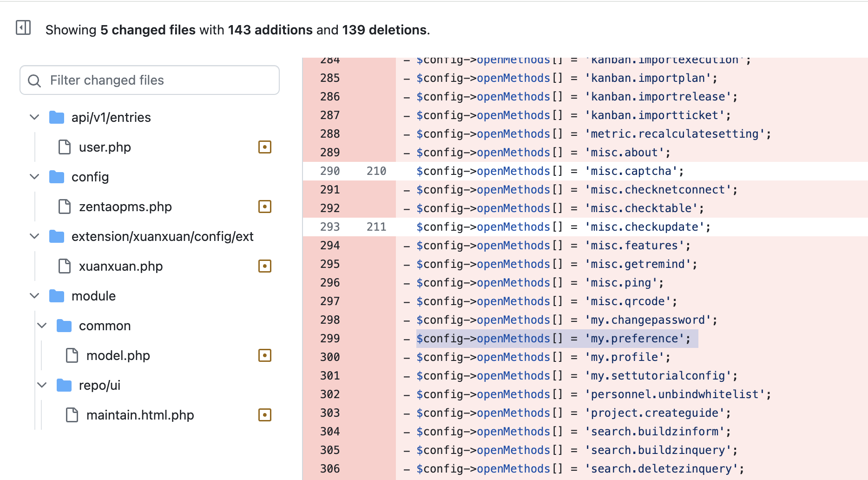This screenshot has width=868, height=480.
Task: Collapse the config folder chevron
Action: pos(34,177)
